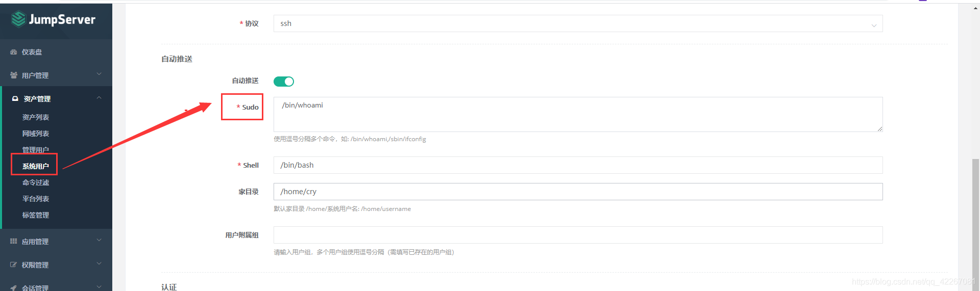Screen dimensions: 980x291
Task: Click the 用户管理 users icon
Action: click(x=14, y=75)
